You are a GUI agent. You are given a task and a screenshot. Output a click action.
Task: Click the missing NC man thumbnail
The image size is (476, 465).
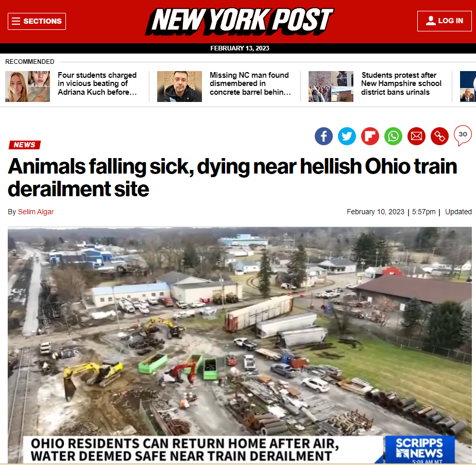[179, 87]
